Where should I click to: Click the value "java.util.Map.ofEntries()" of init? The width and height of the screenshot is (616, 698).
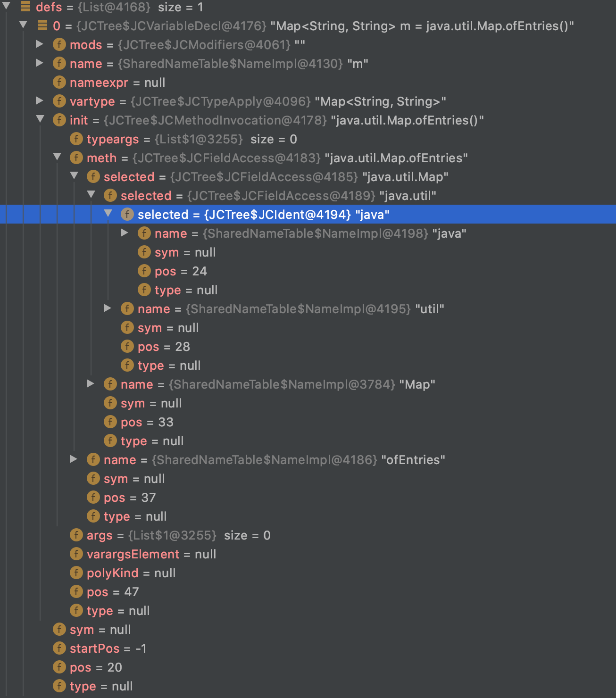point(408,120)
